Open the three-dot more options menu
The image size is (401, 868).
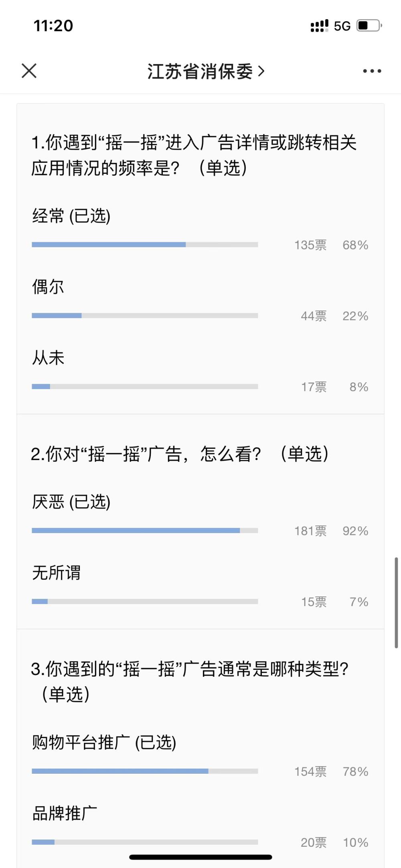click(x=372, y=71)
